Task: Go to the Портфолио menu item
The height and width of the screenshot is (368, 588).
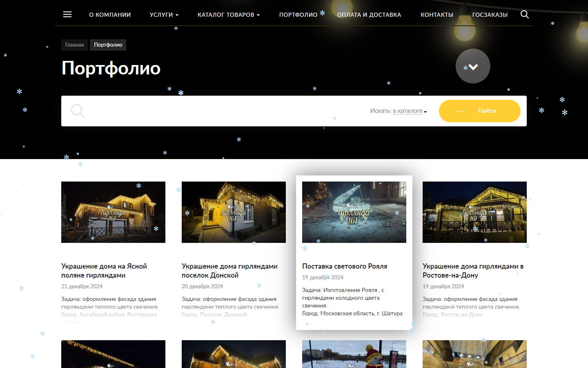Action: (x=298, y=15)
